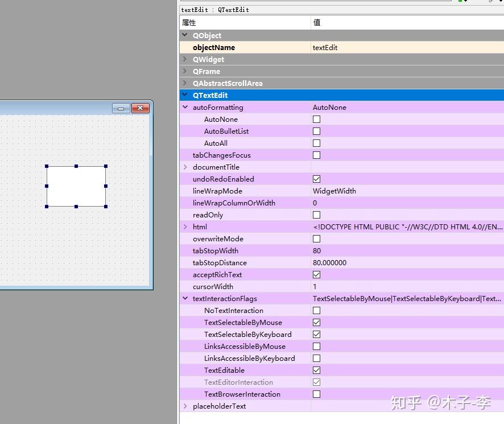Open lineWrapMode WidgetWidth value
The image size is (504, 424).
(407, 191)
